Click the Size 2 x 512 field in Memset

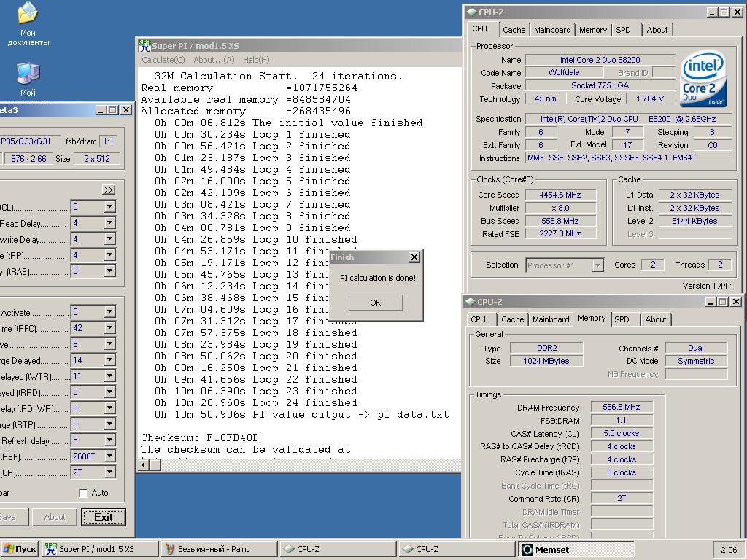tap(97, 158)
